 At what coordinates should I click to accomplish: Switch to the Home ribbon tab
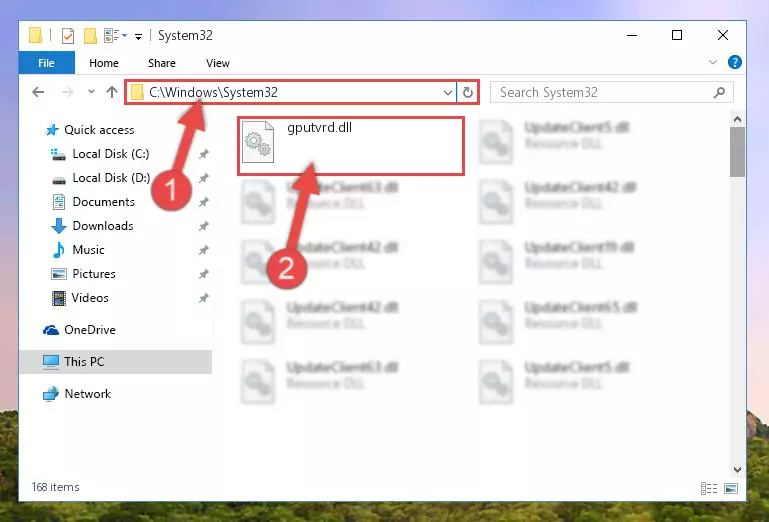tap(103, 63)
